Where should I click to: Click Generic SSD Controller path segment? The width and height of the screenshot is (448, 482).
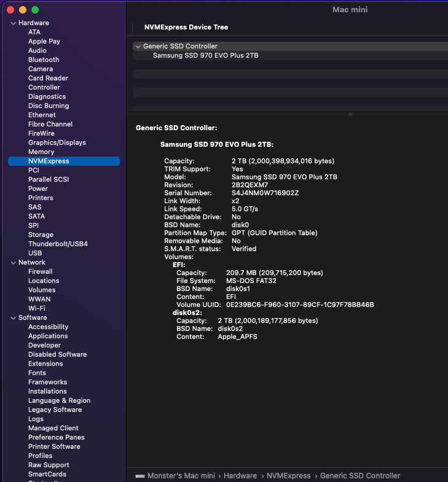point(360,476)
